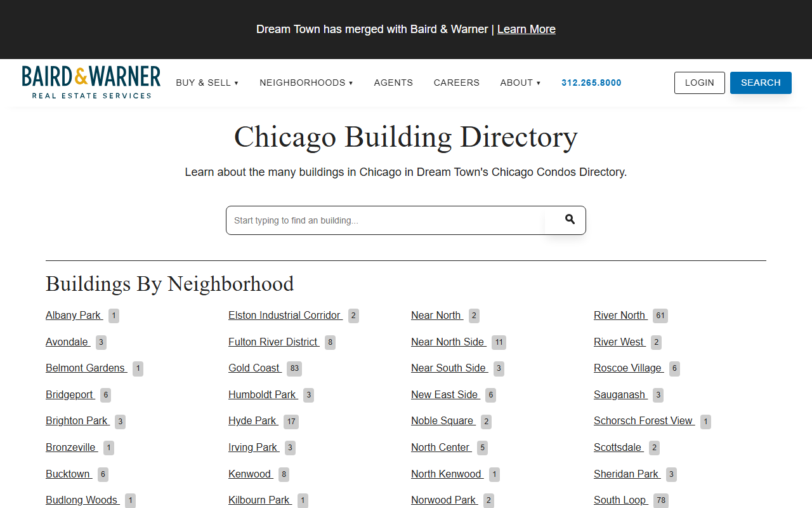Open Roscoe Village neighborhood

pos(629,368)
